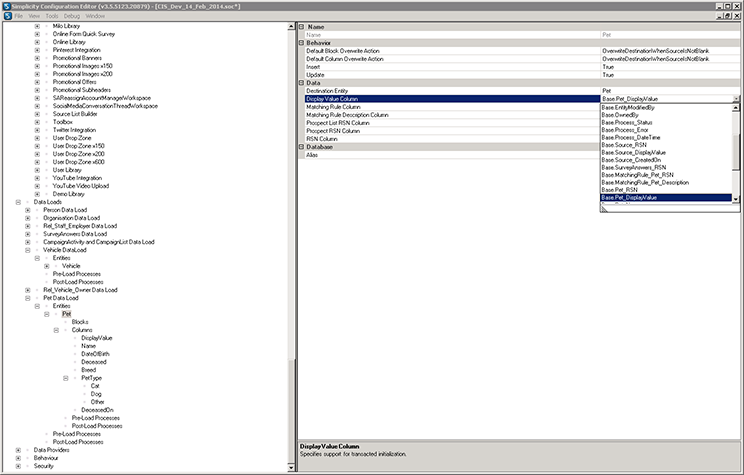This screenshot has height=475, width=744.
Task: Open the View menu
Action: coord(34,16)
